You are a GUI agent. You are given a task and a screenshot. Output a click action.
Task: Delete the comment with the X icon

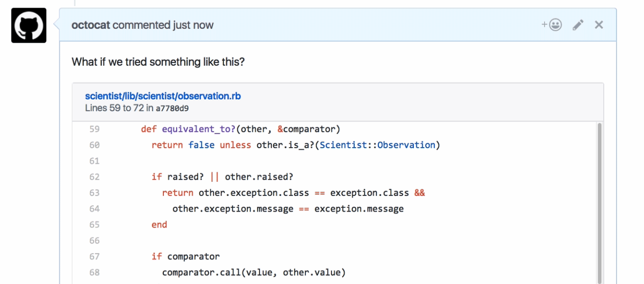599,25
